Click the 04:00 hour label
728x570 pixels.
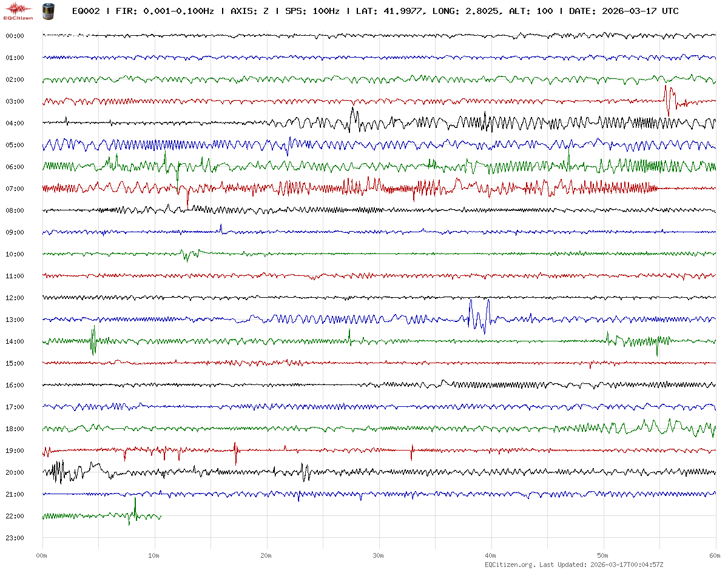15,123
